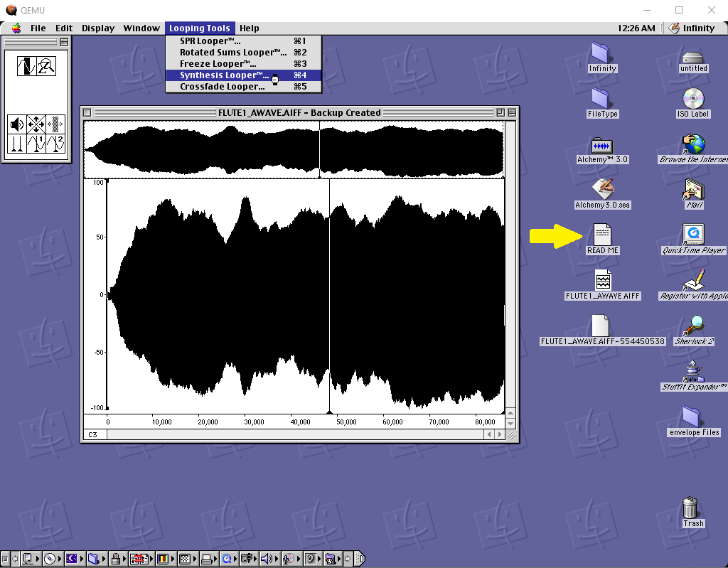Collapse the Control Strip using its end tab
This screenshot has height=568, width=728.
[x=362, y=559]
